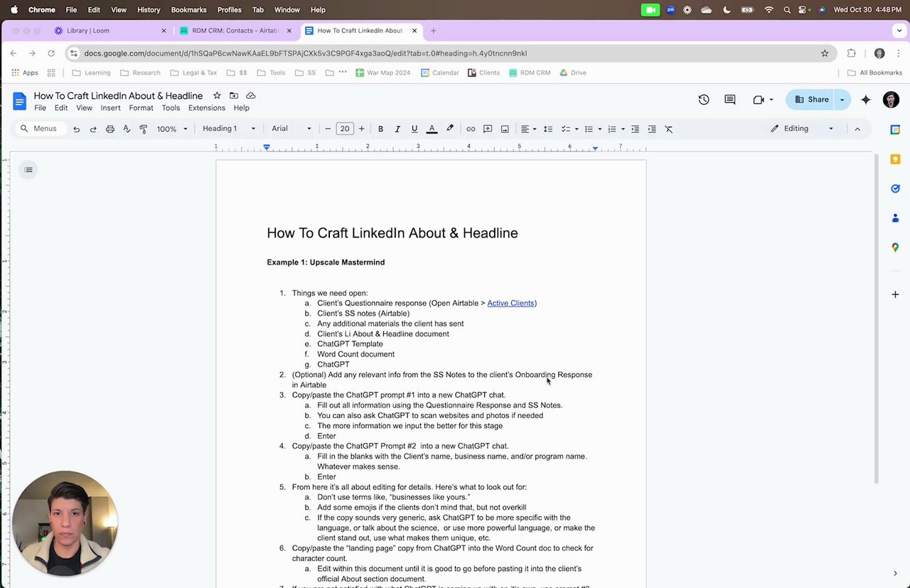Increase the indent

(652, 129)
